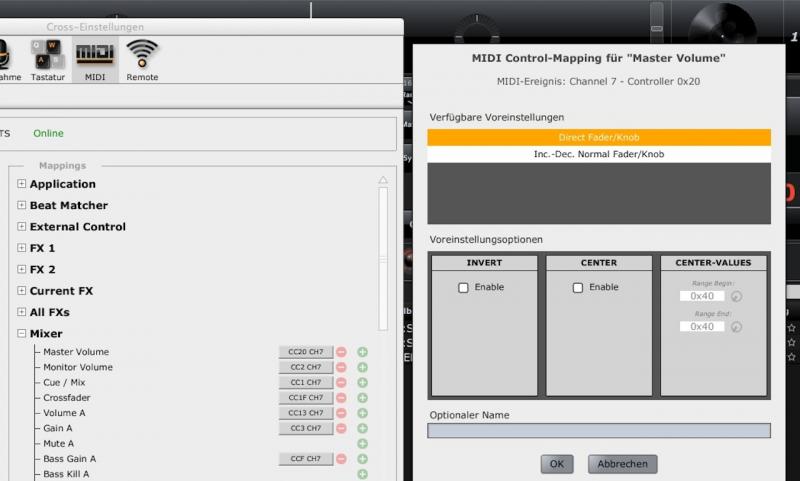
Task: Remove the Master Volume mapping (red minus)
Action: click(341, 352)
